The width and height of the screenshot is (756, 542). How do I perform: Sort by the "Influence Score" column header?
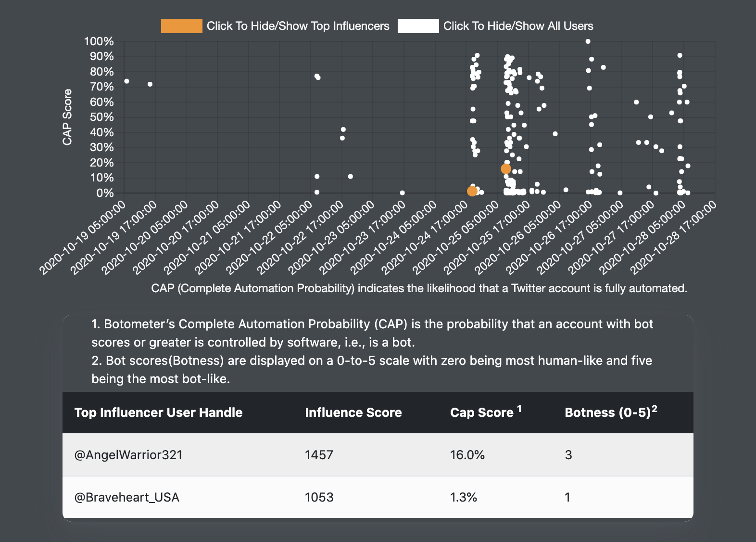click(x=353, y=413)
